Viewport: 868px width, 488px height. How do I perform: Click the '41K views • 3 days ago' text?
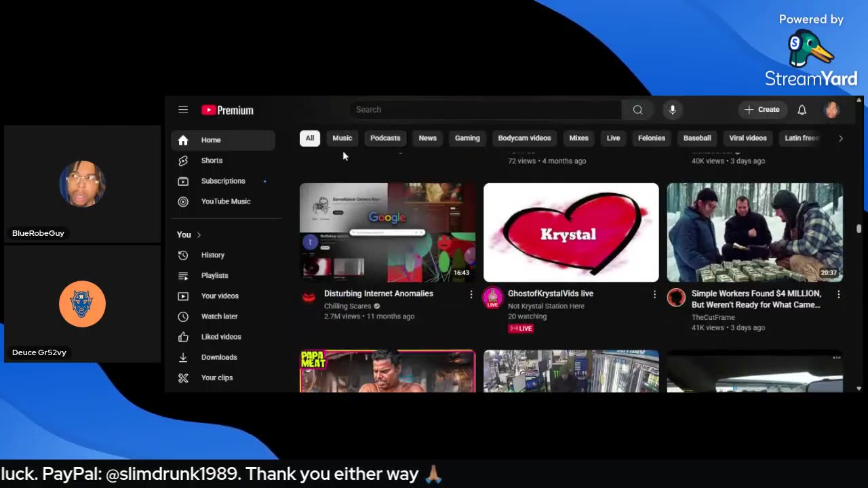click(728, 328)
